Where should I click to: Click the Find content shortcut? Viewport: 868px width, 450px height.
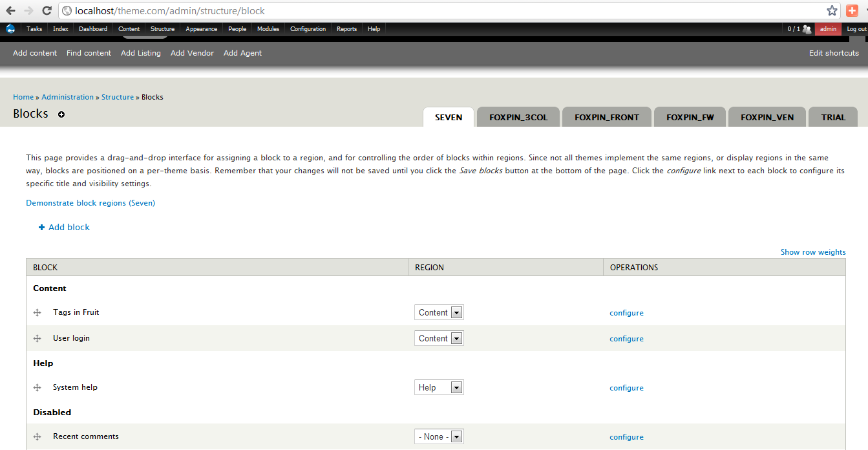pyautogui.click(x=89, y=53)
